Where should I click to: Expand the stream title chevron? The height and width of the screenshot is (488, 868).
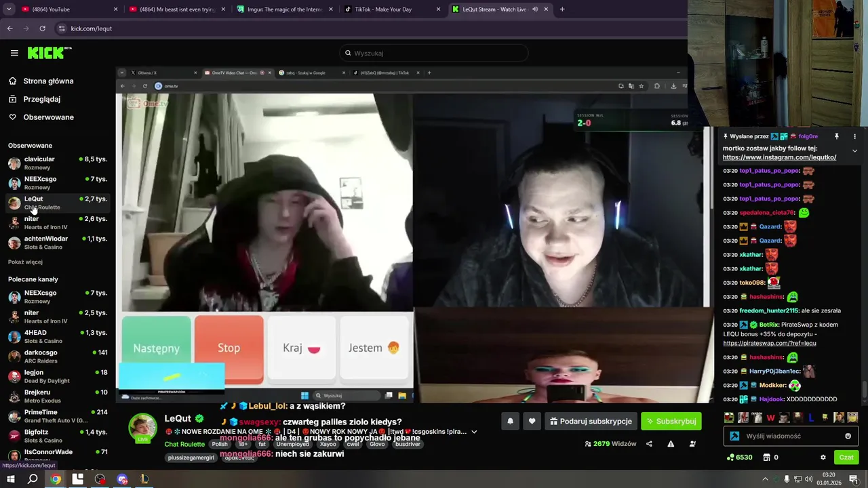coord(474,432)
